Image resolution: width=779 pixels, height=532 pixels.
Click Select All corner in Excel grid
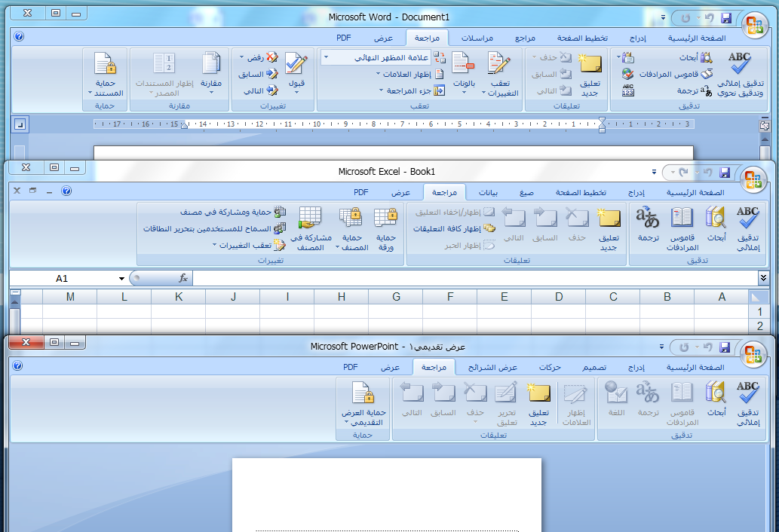(x=756, y=297)
